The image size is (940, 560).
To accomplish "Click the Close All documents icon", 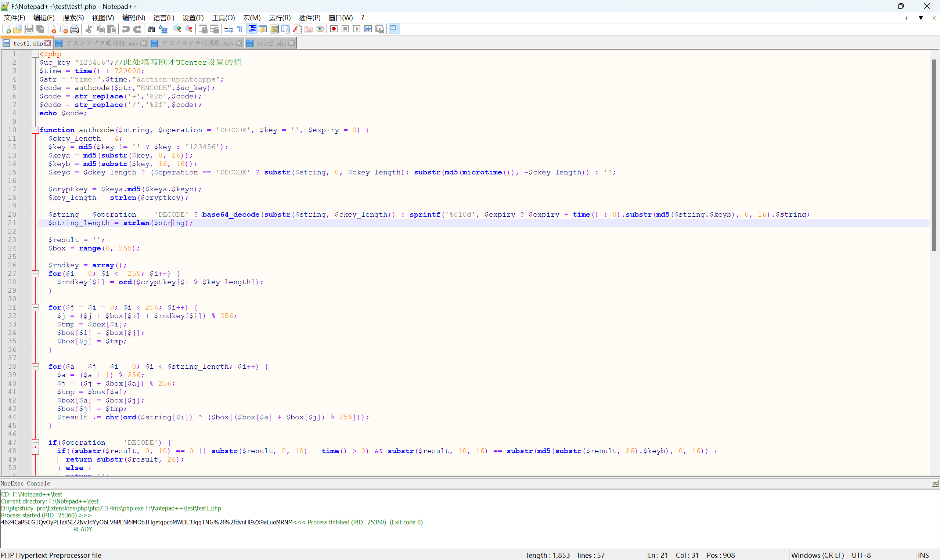I will coord(63,29).
